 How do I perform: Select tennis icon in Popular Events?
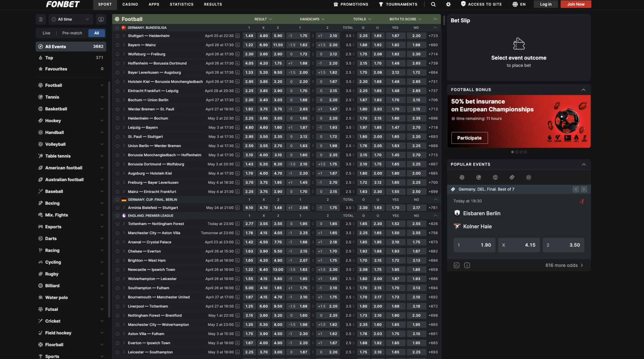(x=479, y=177)
